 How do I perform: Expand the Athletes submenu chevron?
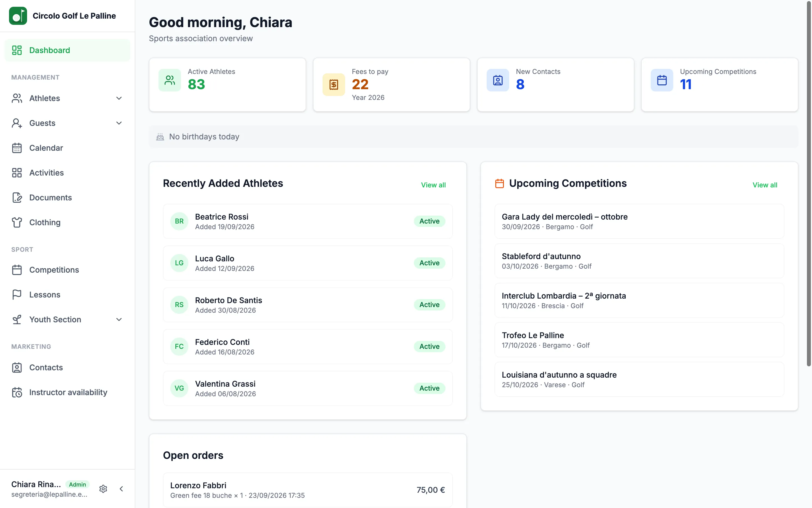tap(119, 98)
